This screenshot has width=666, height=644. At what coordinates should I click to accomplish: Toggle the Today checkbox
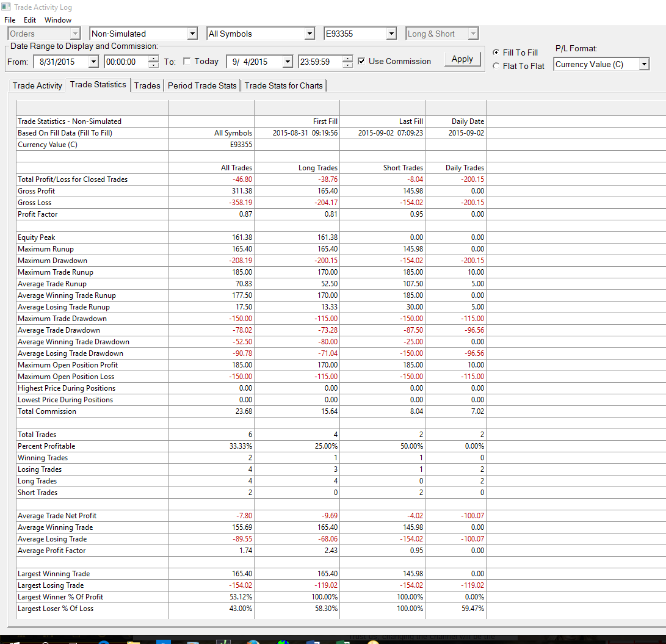coord(186,61)
